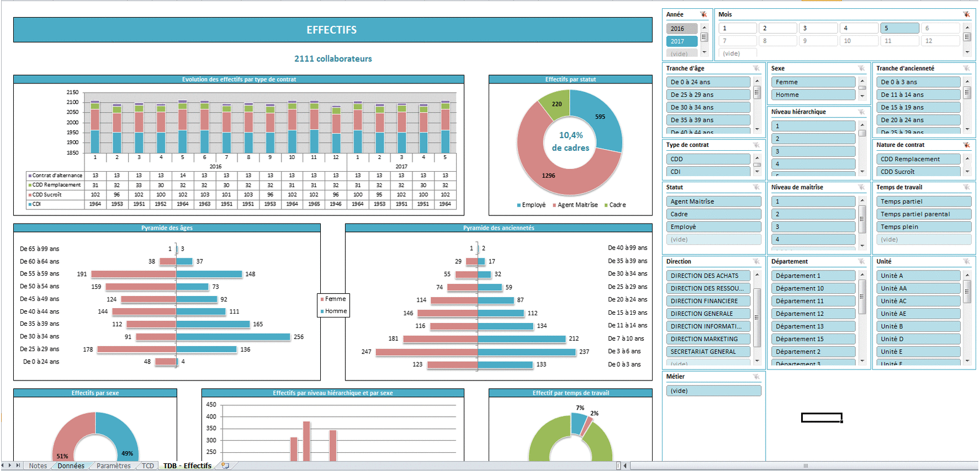Image resolution: width=980 pixels, height=471 pixels.
Task: Click the insert new sheet tab icon
Action: (225, 465)
